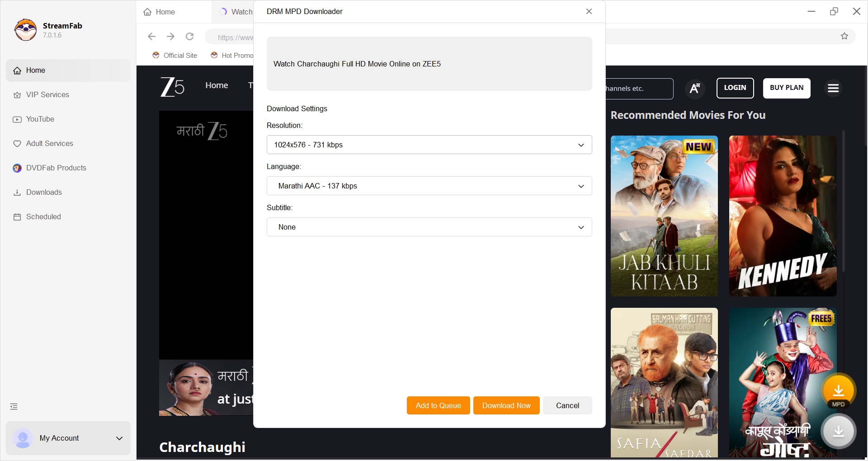The image size is (868, 461).
Task: Open the ZEE5 hamburger menu
Action: pyautogui.click(x=833, y=88)
